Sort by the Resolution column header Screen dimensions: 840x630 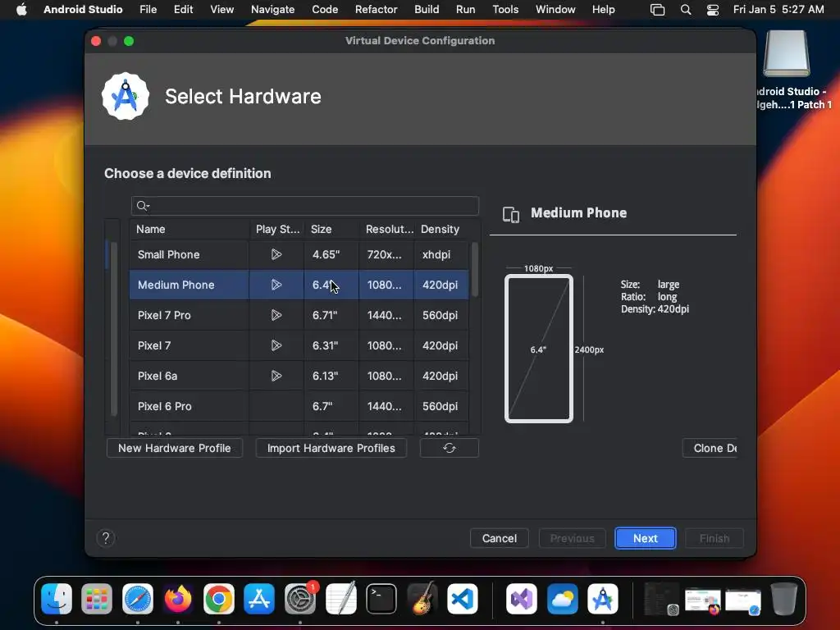tap(386, 229)
